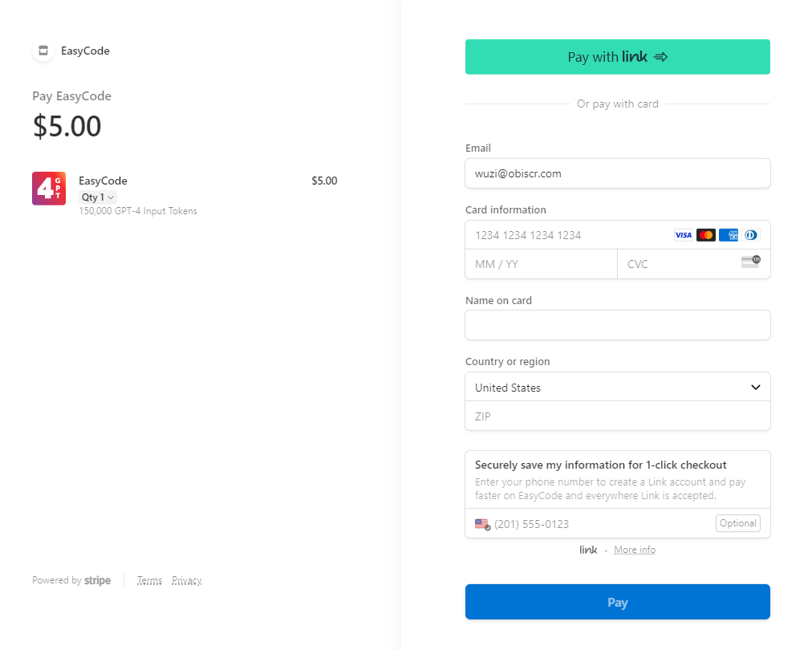Image resolution: width=812 pixels, height=650 pixels.
Task: Open the Privacy link
Action: tap(186, 580)
